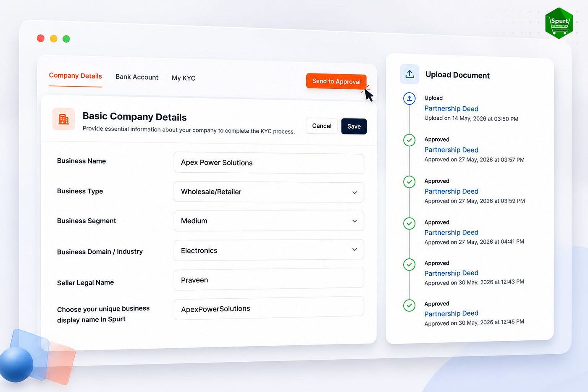Click the Upload Document header upload icon
This screenshot has height=392, width=588.
409,74
